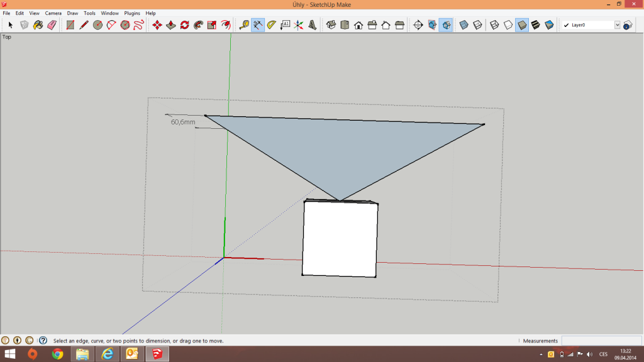
Task: Activate the Section Plane tool
Action: [418, 25]
